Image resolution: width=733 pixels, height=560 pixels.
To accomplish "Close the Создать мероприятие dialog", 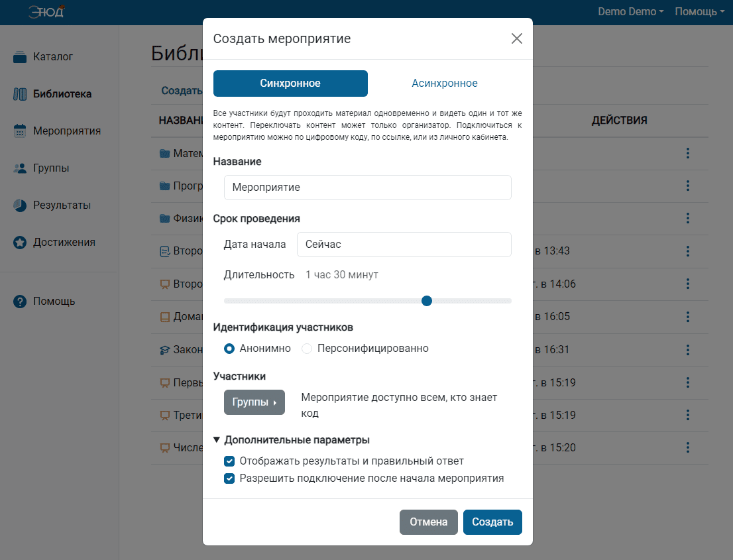I will coord(516,38).
